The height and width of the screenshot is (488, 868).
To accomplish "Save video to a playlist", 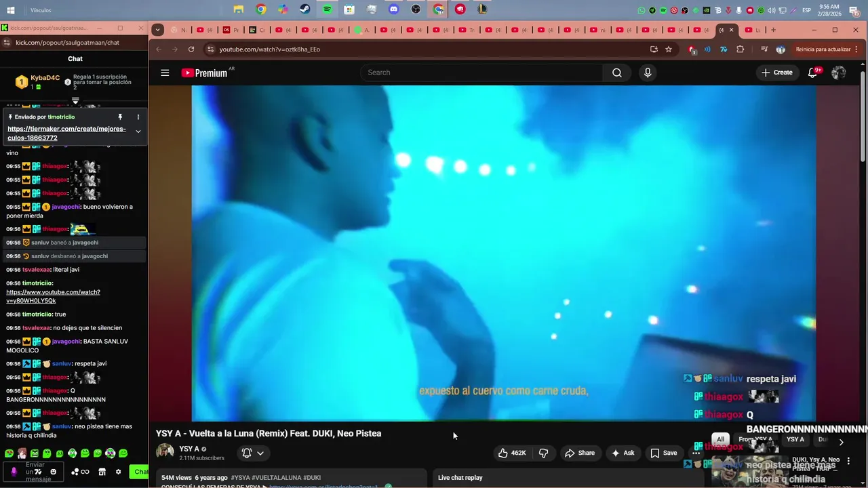I will [663, 453].
